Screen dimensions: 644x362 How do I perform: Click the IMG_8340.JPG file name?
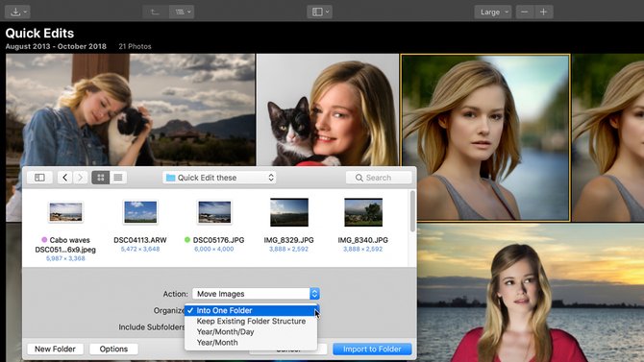pos(363,240)
